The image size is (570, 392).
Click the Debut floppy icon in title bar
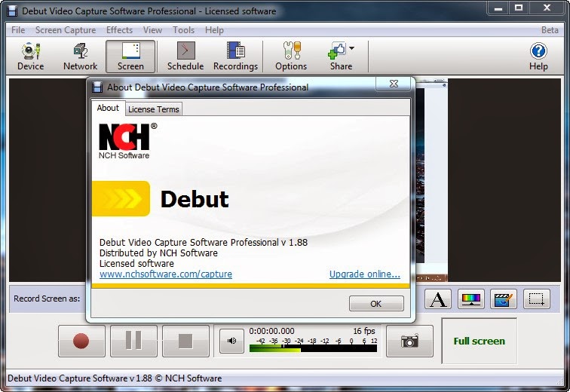(12, 11)
